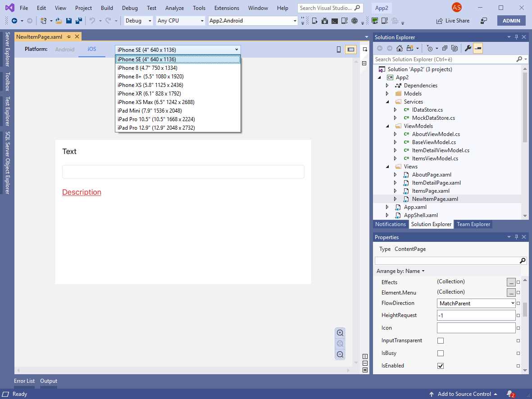Click Add to Source Control
Screen dimensions: 532x399
[x=464, y=394]
